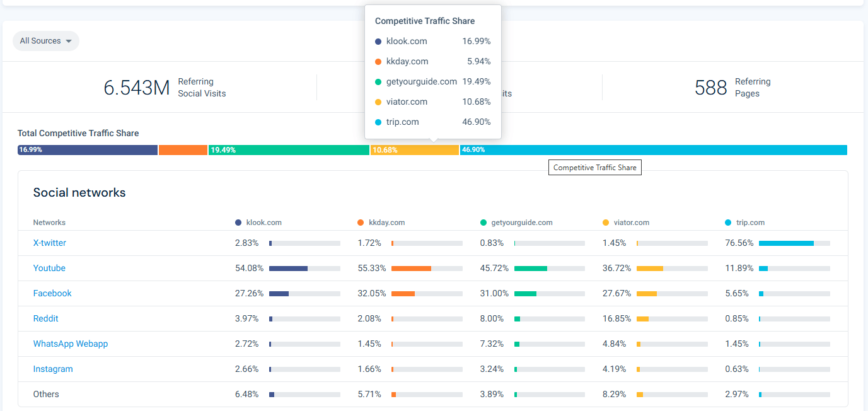Screen dimensions: 868x411
Task: Open the Reddit network link
Action: tap(46, 318)
